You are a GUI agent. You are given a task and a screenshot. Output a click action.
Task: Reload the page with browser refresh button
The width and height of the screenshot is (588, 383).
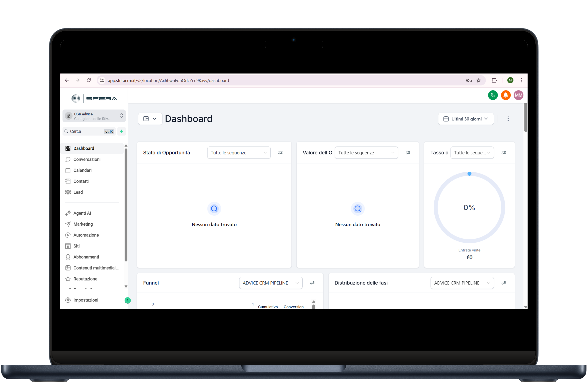(x=89, y=80)
